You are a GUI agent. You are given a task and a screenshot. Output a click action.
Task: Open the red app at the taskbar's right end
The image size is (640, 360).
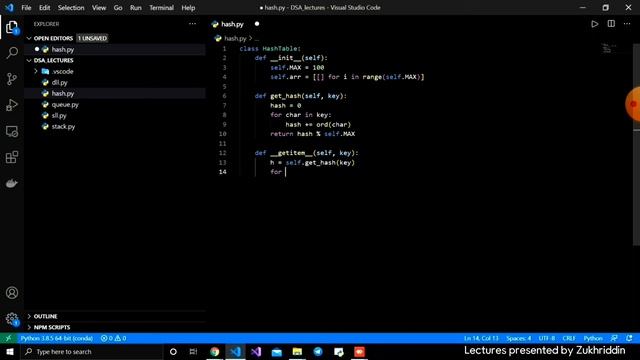[x=359, y=351]
